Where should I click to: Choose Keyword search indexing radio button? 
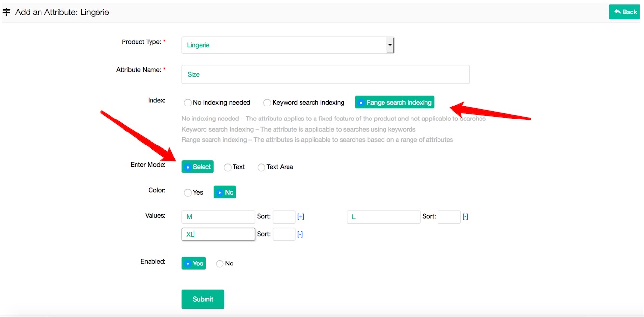tap(267, 103)
